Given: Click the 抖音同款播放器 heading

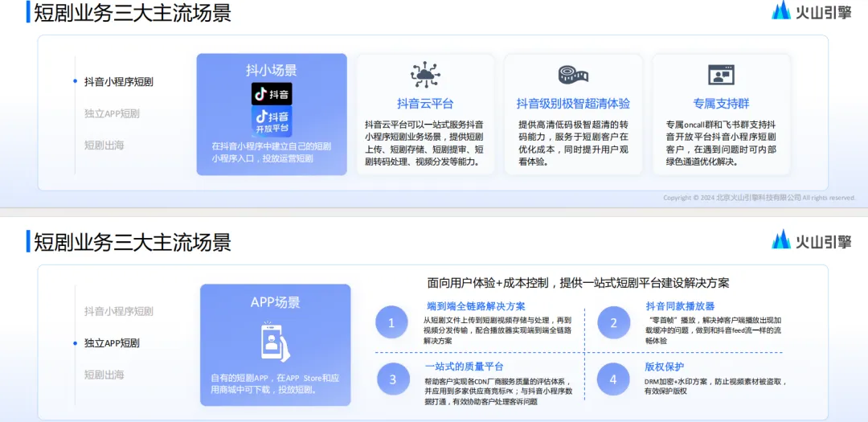Looking at the screenshot, I should click(680, 306).
